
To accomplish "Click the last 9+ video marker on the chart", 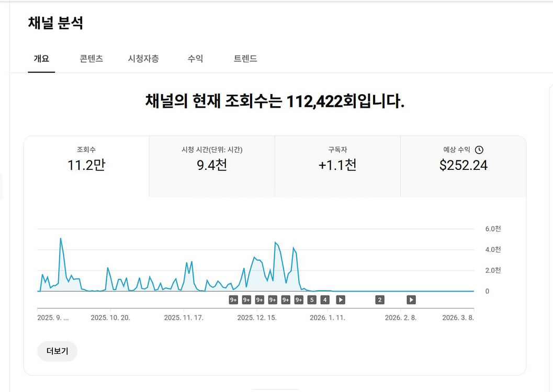I will point(299,300).
